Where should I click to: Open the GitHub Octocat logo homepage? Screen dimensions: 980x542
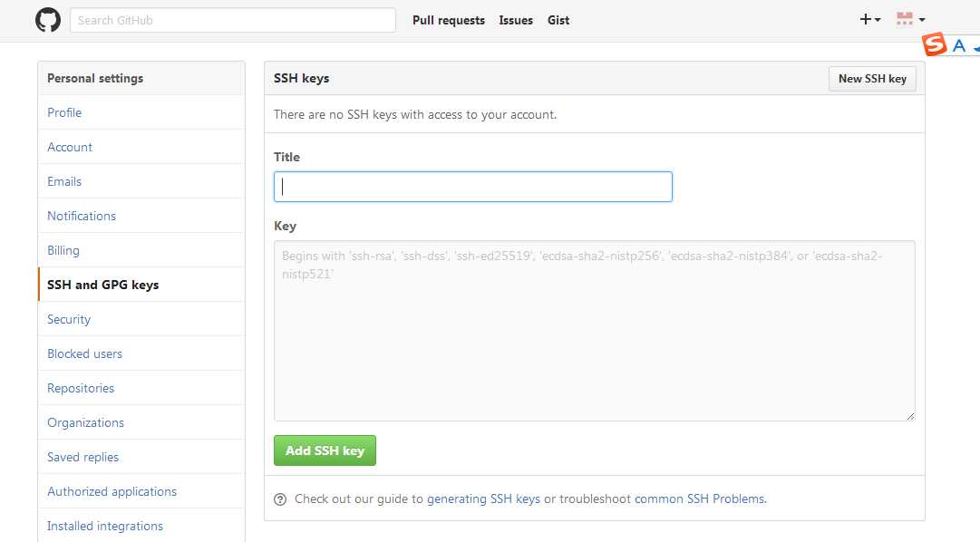(48, 20)
